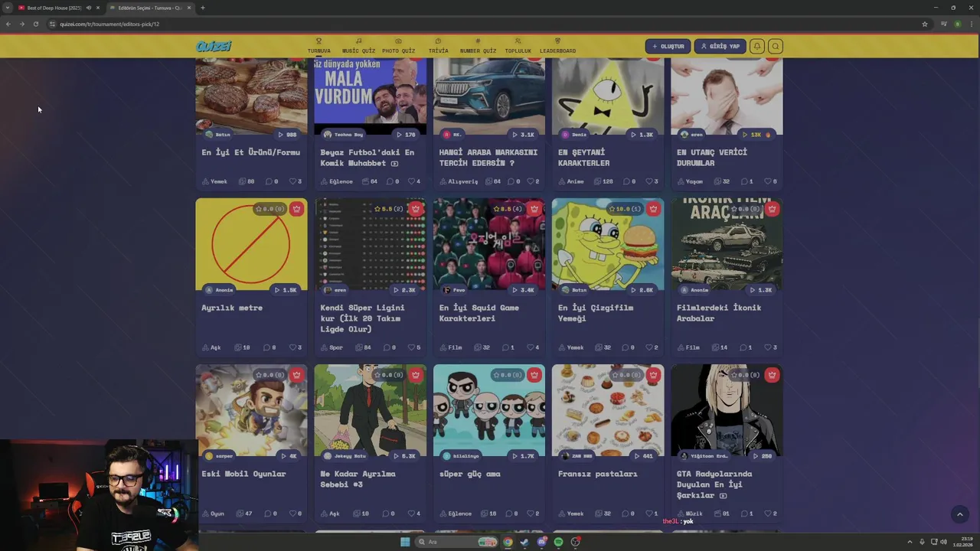
Task: Open the SpongeBob burger thumbnail
Action: point(608,244)
